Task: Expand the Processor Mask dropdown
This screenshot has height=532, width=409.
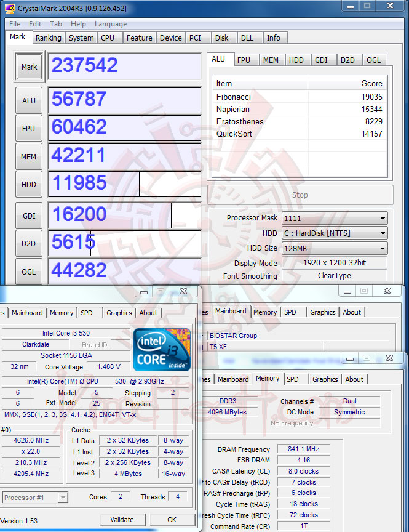Action: [x=335, y=218]
